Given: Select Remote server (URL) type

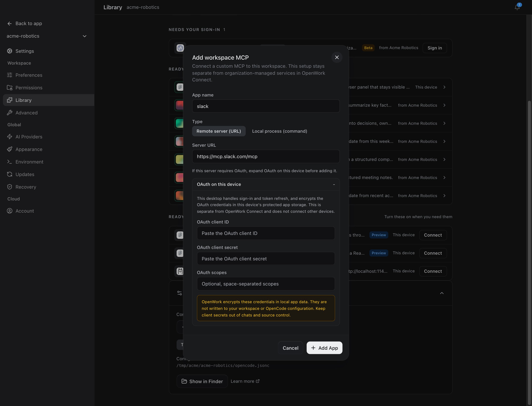Looking at the screenshot, I should (x=219, y=131).
